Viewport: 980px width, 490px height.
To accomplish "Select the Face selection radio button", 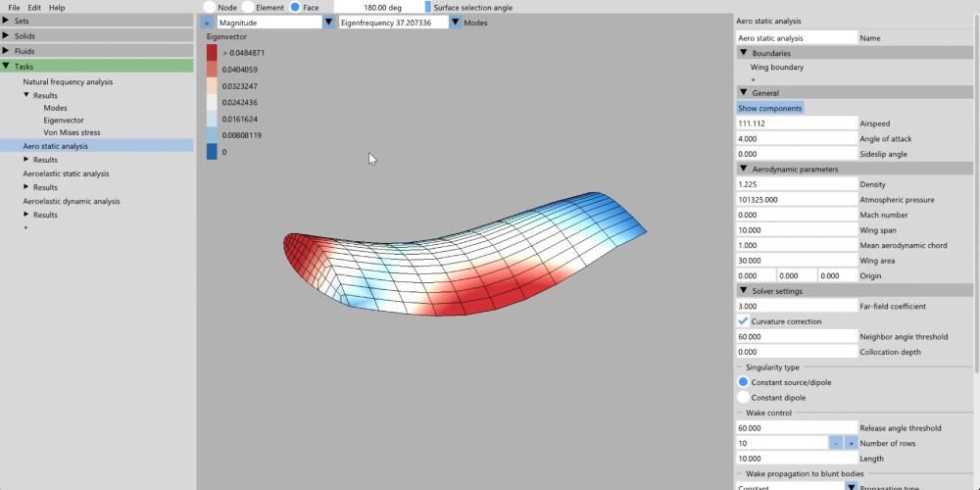I will pos(295,8).
